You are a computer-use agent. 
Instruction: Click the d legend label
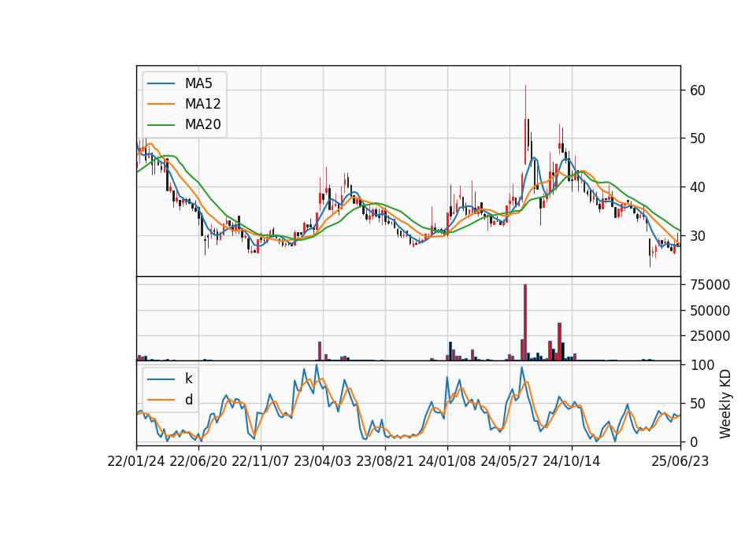click(188, 400)
